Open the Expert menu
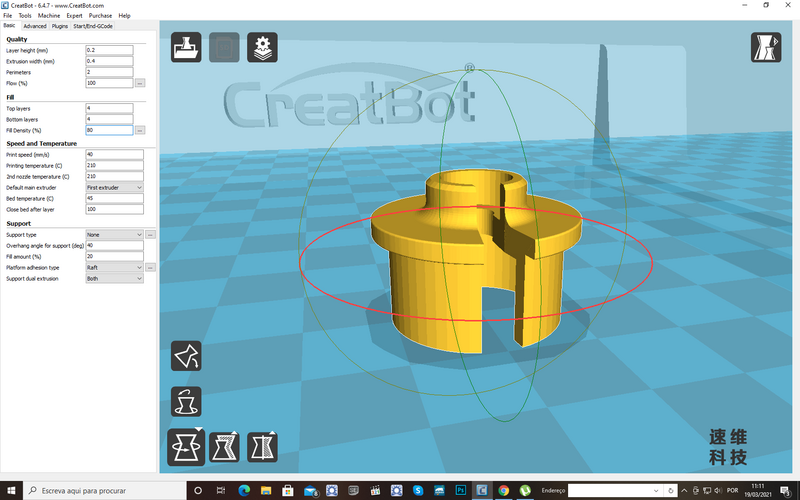 pos(74,16)
